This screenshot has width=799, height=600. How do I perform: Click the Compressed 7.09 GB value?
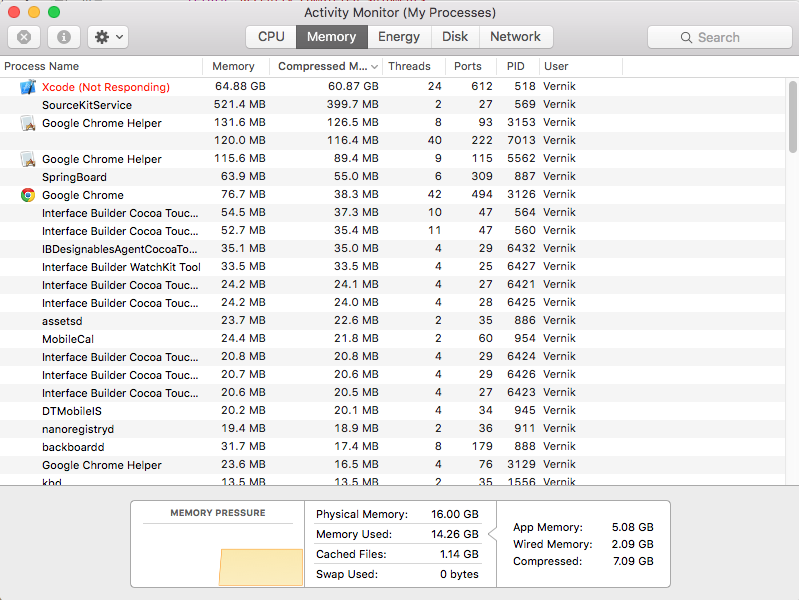click(x=633, y=561)
